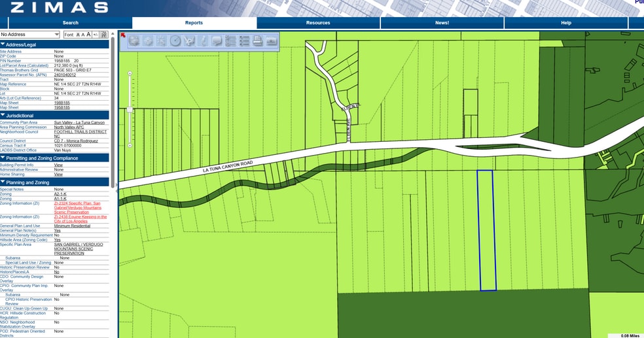Toggle the layers checklist tool in toolbar
This screenshot has height=338, width=644.
click(230, 41)
